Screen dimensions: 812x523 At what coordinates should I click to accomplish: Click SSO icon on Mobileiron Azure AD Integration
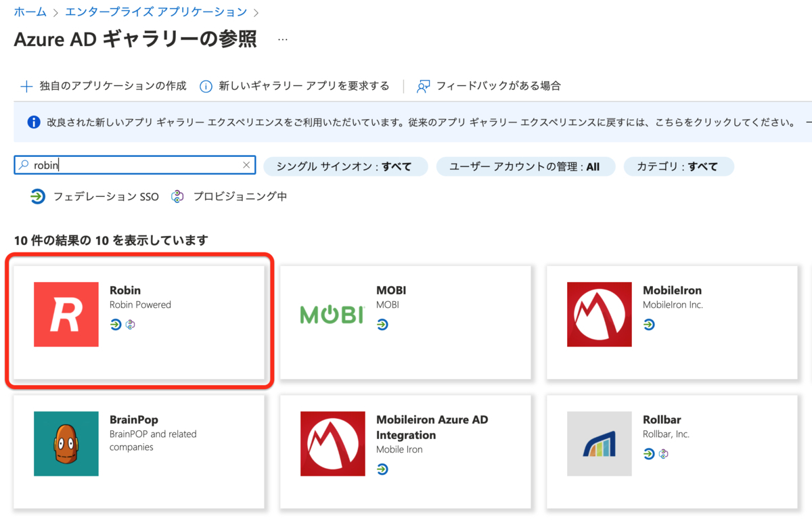pyautogui.click(x=382, y=469)
